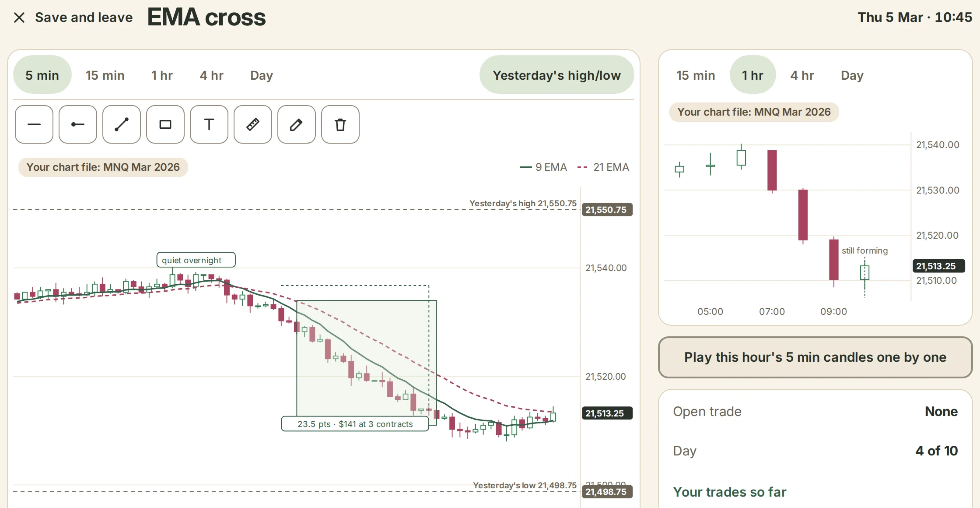Toggle Yesterday's high/low overlay
Screen dimensions: 980x508
(556, 75)
